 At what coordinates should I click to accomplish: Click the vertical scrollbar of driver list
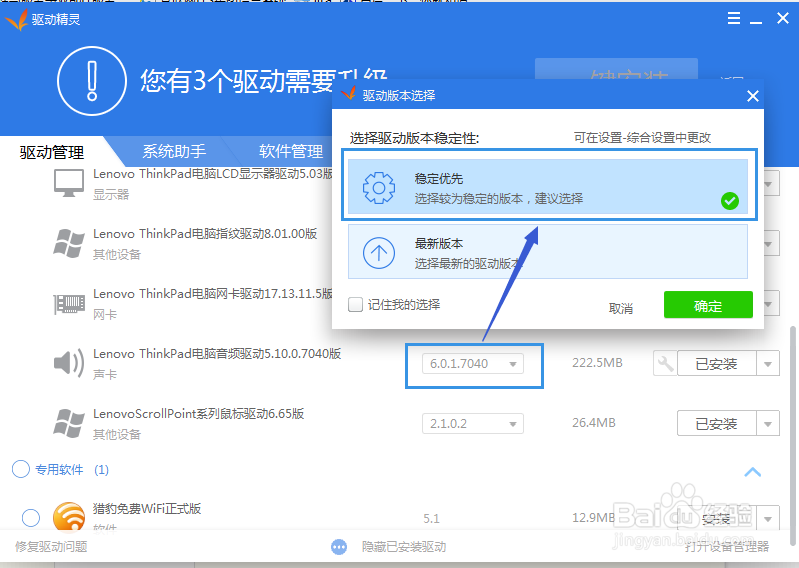point(793,436)
